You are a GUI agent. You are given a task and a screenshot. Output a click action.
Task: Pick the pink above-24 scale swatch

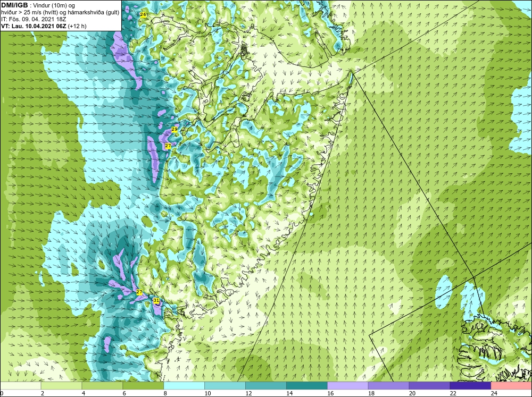(511, 385)
